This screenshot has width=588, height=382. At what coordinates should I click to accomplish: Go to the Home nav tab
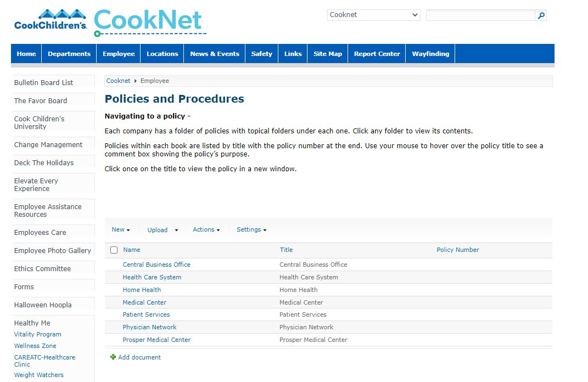26,54
